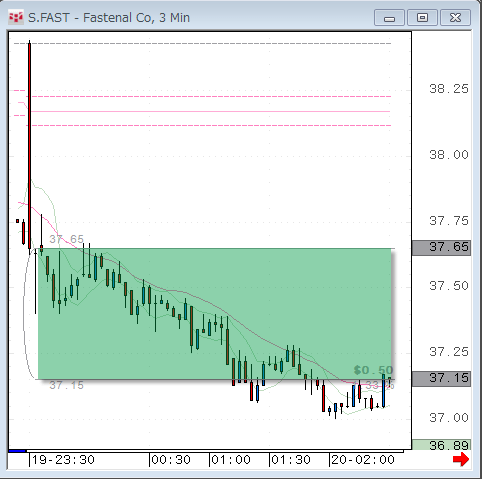Click the 37.50 price axis label
The image size is (482, 479).
point(449,286)
